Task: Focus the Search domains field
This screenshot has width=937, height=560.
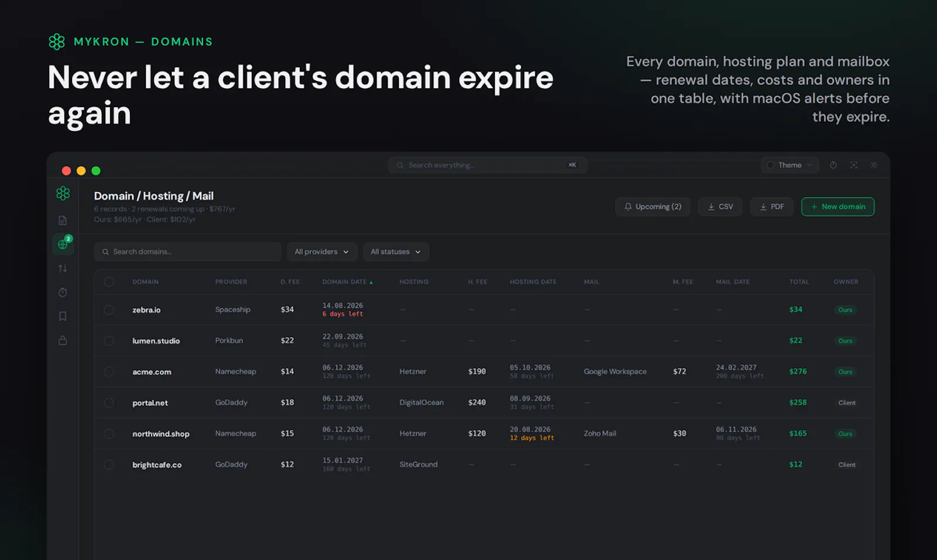Action: pos(187,252)
